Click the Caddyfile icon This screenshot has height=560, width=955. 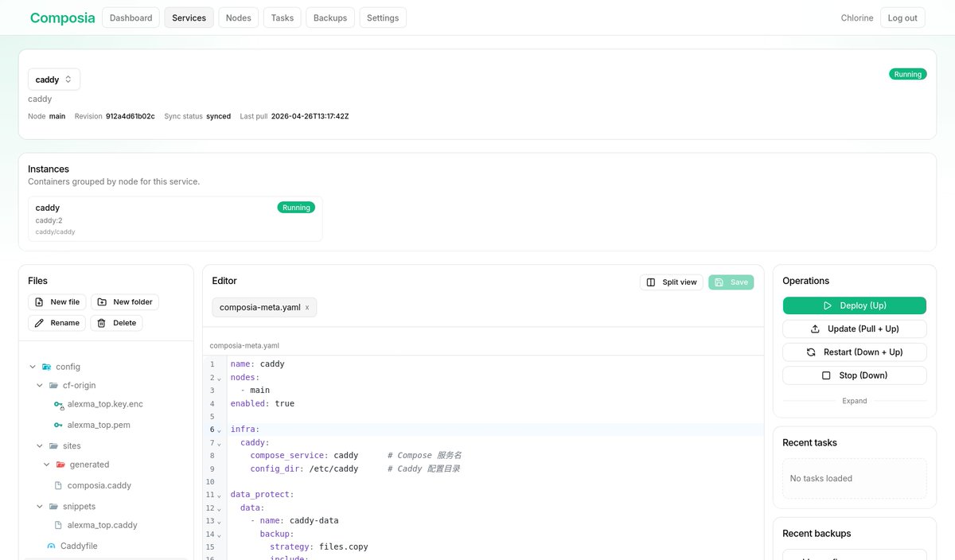(x=51, y=546)
